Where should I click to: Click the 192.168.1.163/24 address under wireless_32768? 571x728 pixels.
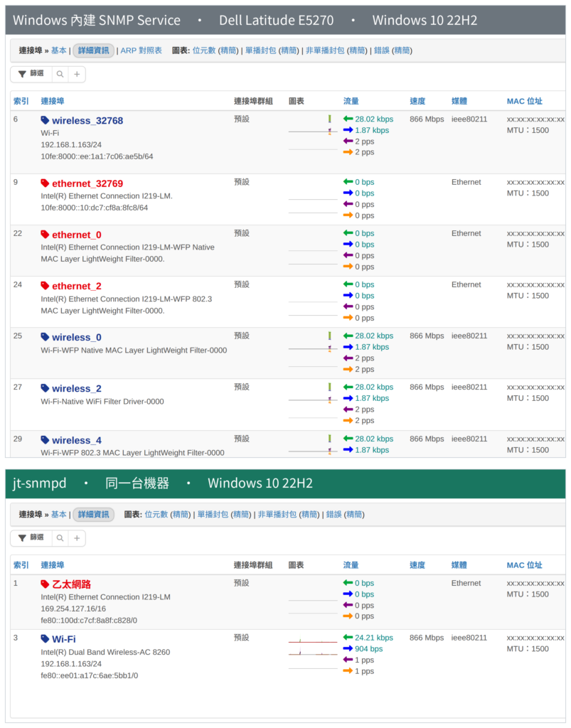[x=71, y=145]
